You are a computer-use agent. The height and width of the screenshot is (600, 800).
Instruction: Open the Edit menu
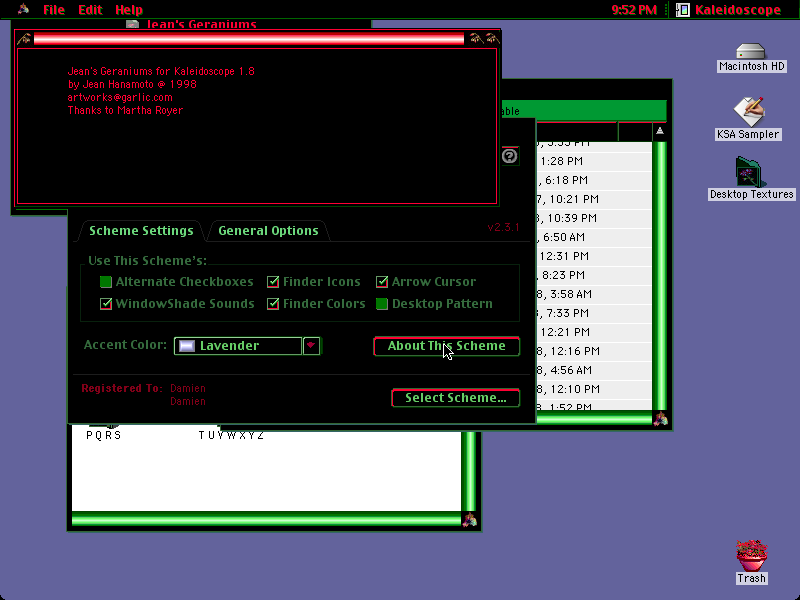click(x=90, y=10)
